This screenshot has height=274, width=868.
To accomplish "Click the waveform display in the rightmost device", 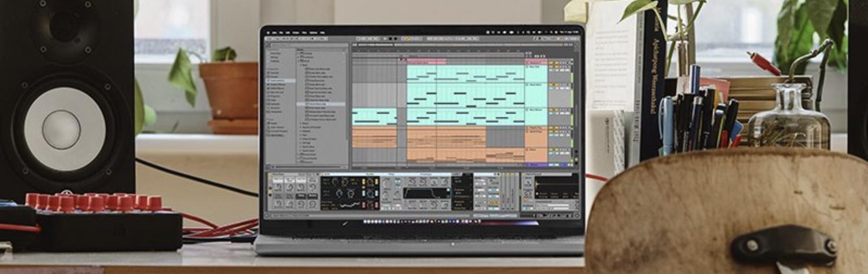I will (556, 187).
